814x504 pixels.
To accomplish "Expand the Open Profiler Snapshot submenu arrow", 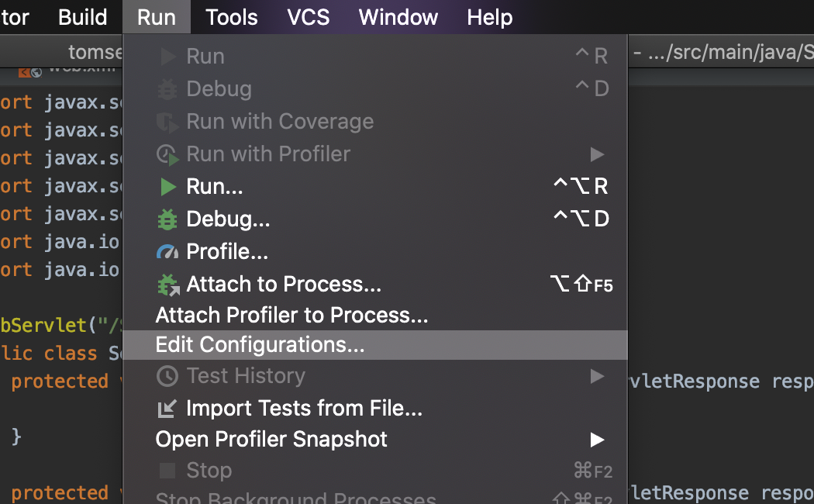I will coord(597,440).
